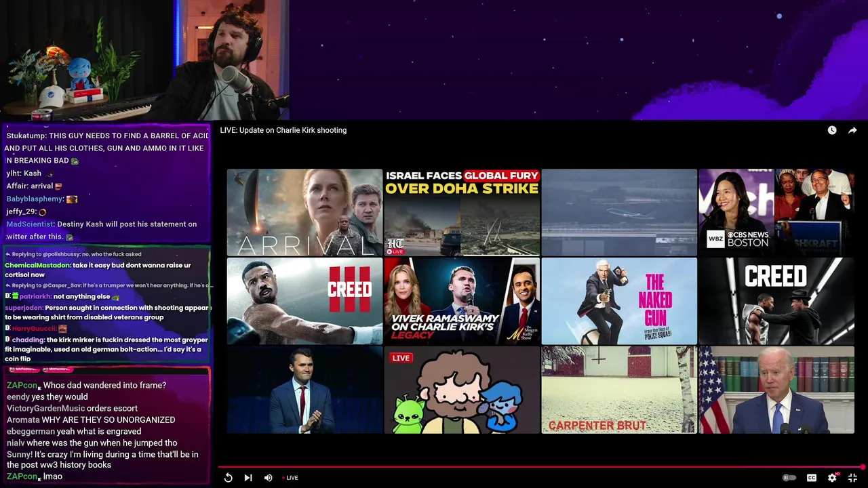Viewport: 868px width, 488px height.
Task: Click the Watch later clock icon
Action: [x=832, y=130]
